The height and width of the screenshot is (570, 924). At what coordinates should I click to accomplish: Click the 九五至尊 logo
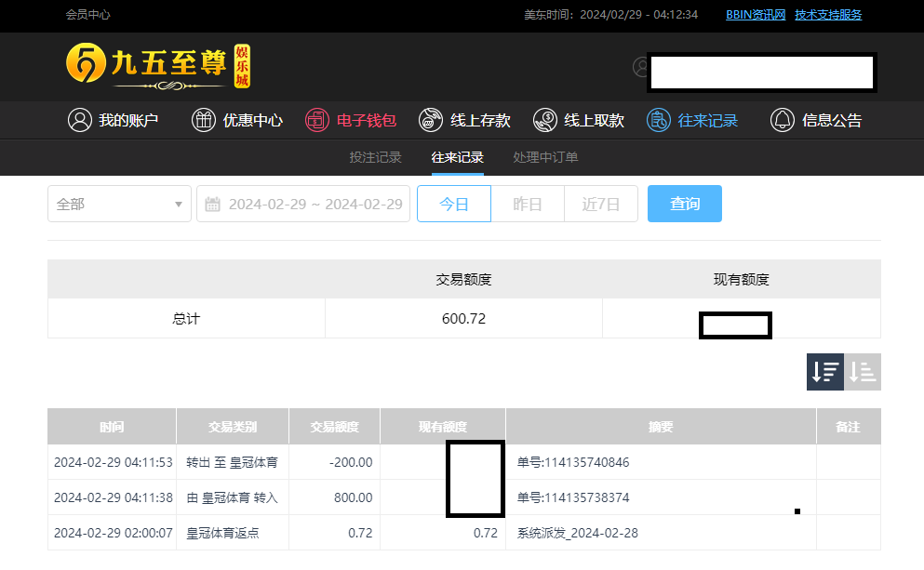tap(158, 66)
